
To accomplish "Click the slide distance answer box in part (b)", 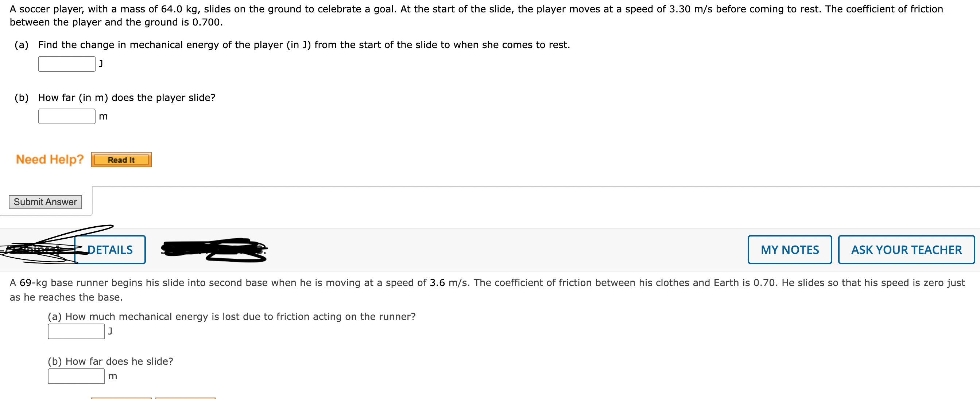I will (x=66, y=116).
